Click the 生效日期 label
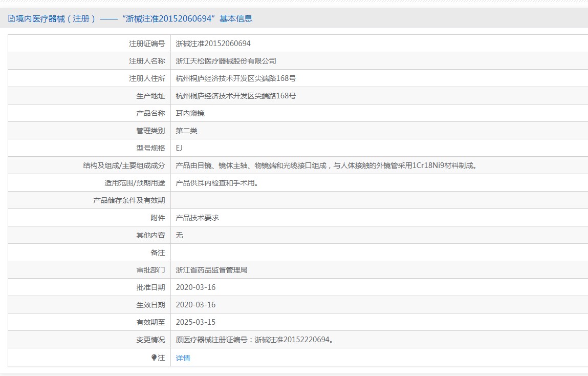The width and height of the screenshot is (588, 376). (150, 305)
